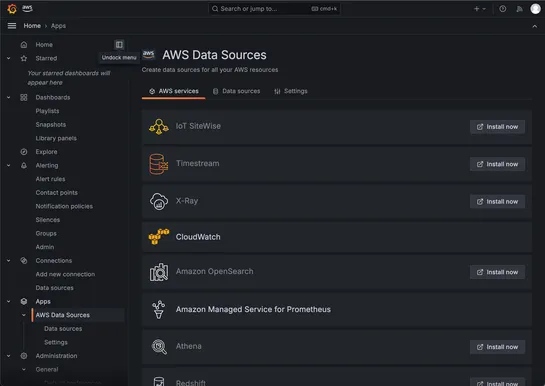The width and height of the screenshot is (545, 386).
Task: Switch to the Data sources tab
Action: (236, 91)
